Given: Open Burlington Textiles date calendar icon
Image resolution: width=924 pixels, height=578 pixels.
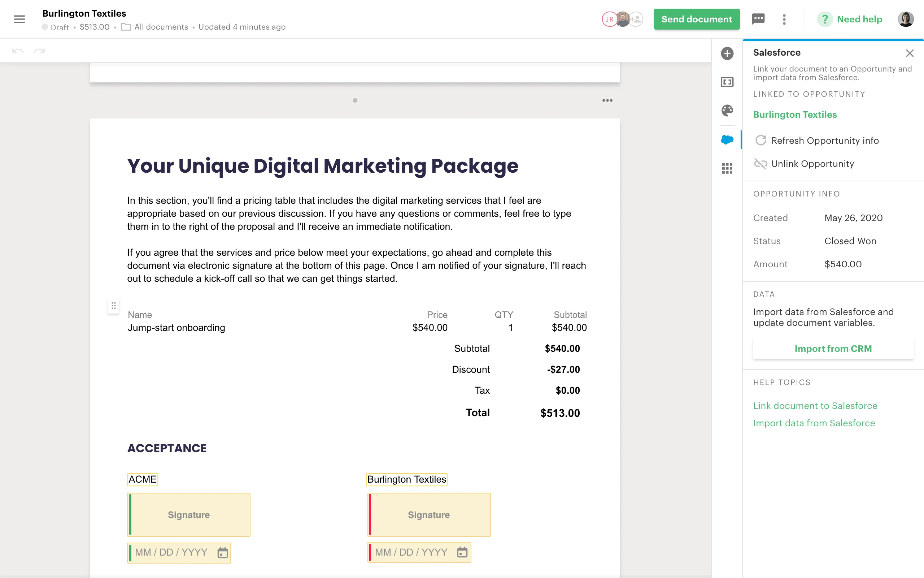Looking at the screenshot, I should [x=462, y=552].
